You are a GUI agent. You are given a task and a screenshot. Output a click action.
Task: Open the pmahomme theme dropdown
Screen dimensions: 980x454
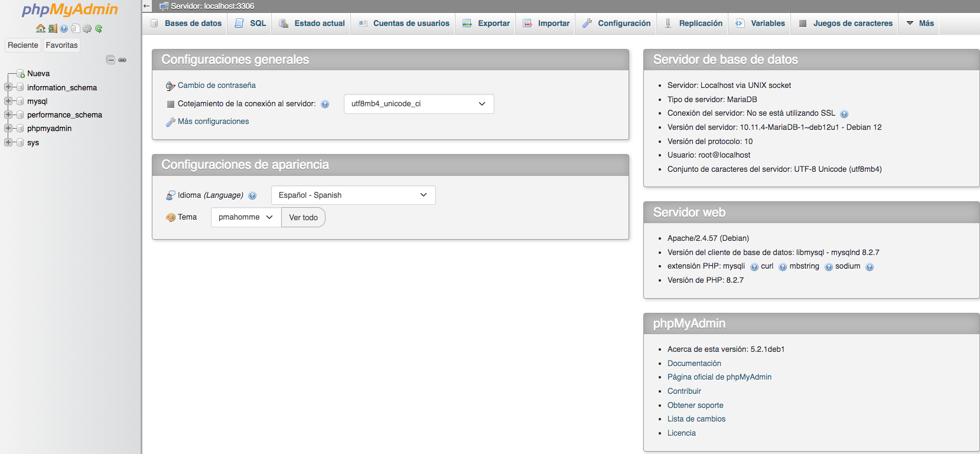tap(245, 217)
